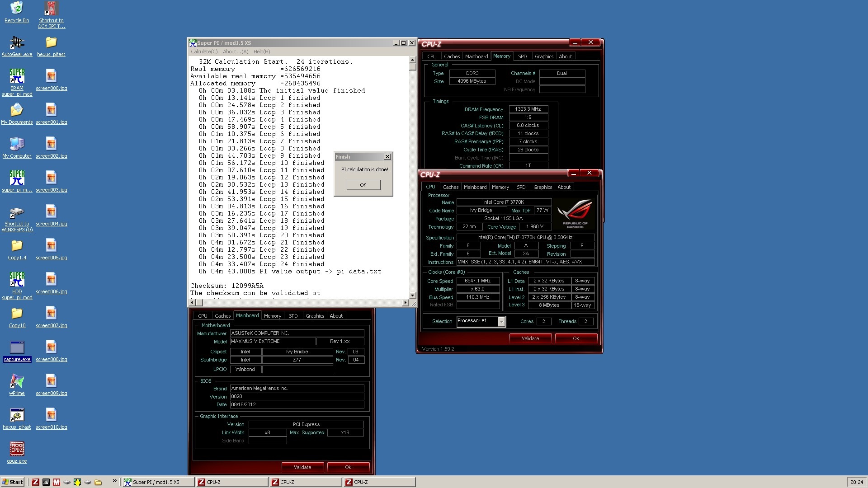868x488 pixels.
Task: Open the wPrime desktop shortcut
Action: coord(17,381)
